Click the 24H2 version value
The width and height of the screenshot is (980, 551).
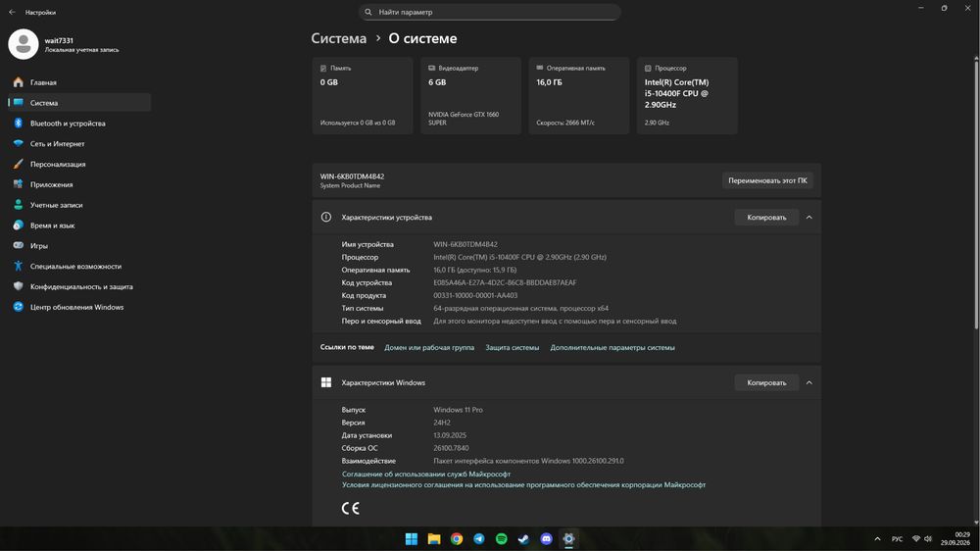click(442, 423)
